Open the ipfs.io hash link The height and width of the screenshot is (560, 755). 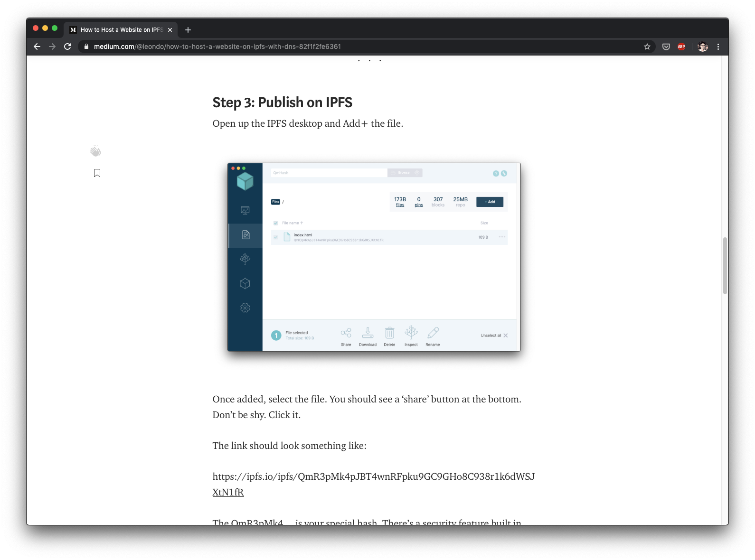tap(373, 484)
